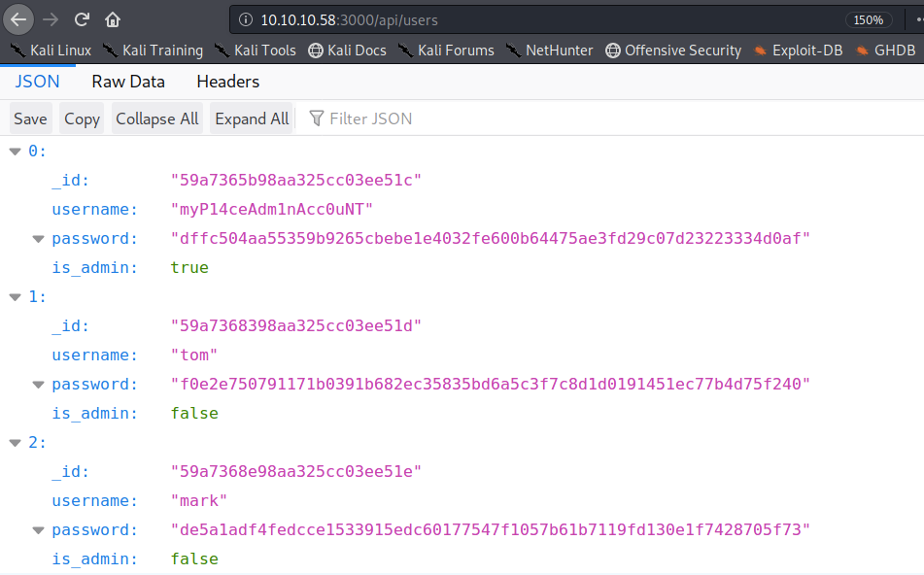
Task: Adjust the 150% zoom level indicator
Action: pos(866,19)
